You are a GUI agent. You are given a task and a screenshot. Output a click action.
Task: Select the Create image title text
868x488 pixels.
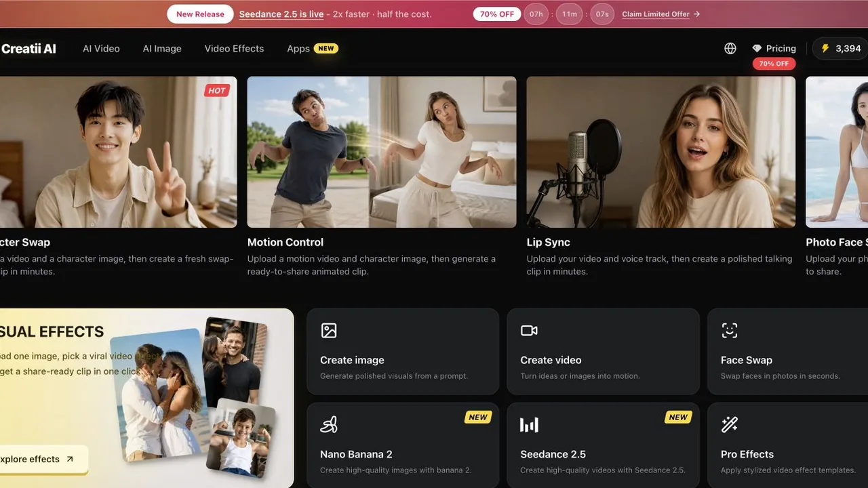352,360
